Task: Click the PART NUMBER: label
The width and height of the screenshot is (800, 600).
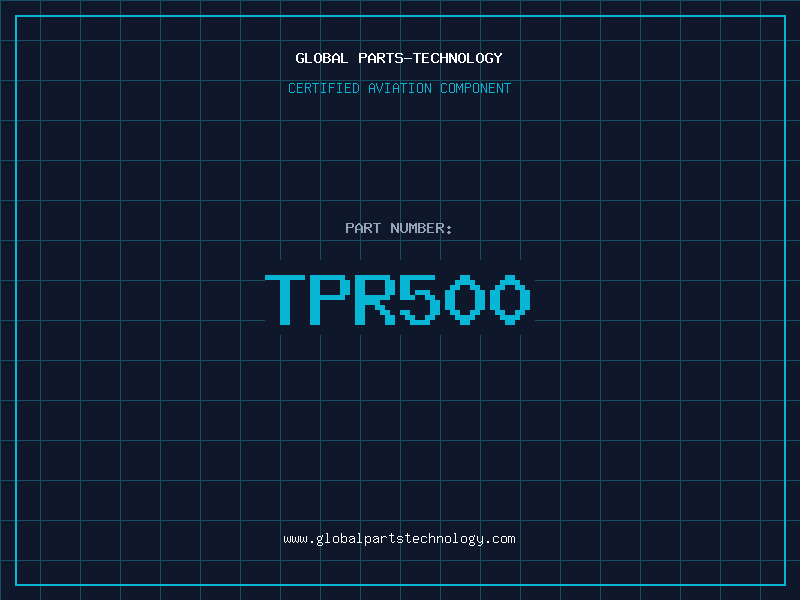Action: [x=398, y=228]
